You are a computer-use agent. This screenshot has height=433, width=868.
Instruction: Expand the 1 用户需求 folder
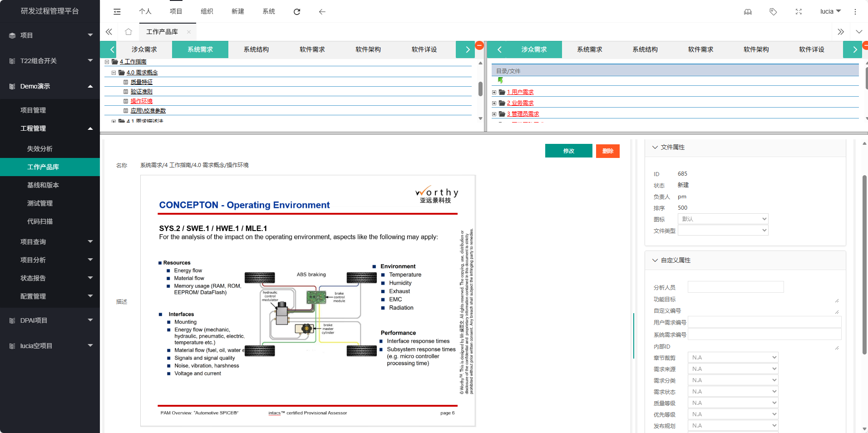494,92
